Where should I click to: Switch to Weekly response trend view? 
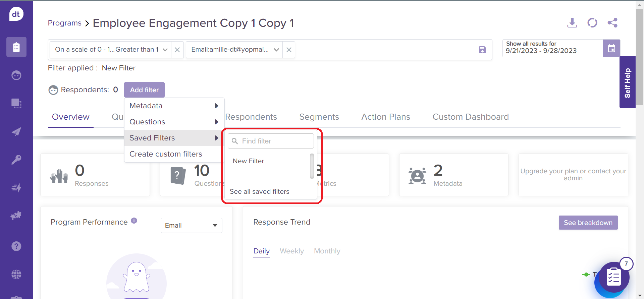(x=291, y=251)
